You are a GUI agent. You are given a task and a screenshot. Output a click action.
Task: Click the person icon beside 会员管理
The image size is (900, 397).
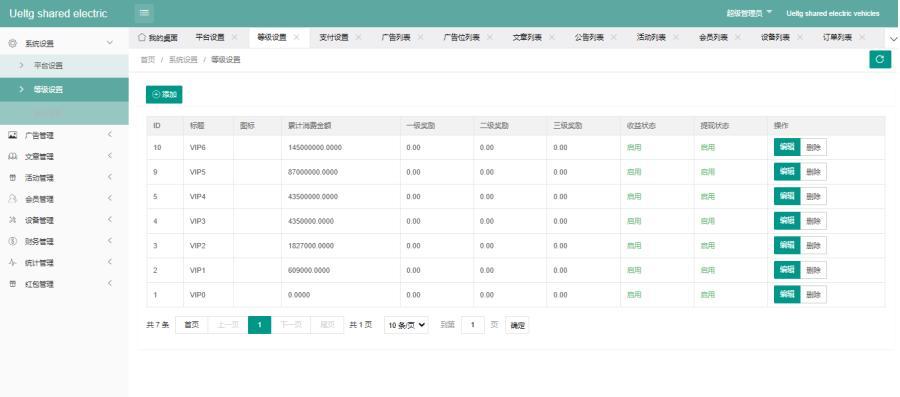[x=13, y=198]
